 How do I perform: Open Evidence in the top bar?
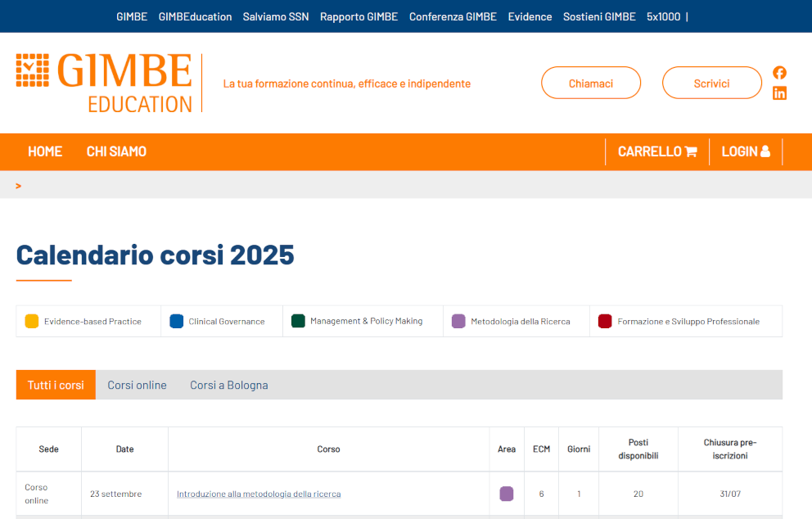[530, 16]
